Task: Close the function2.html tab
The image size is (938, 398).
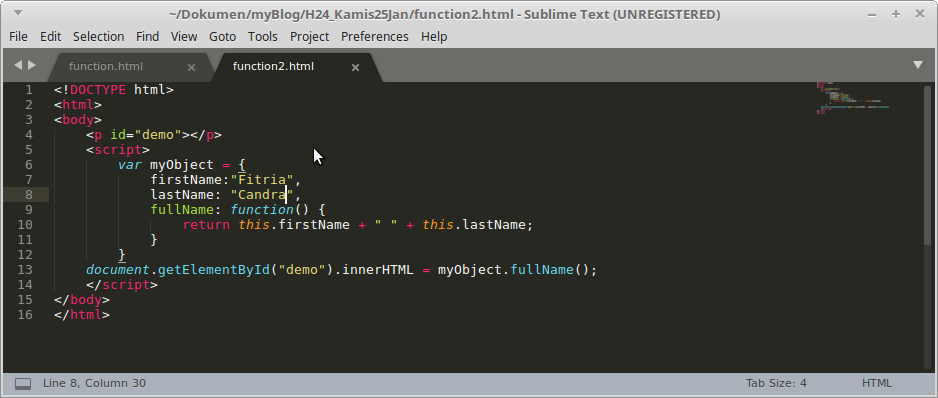Action: pos(355,68)
